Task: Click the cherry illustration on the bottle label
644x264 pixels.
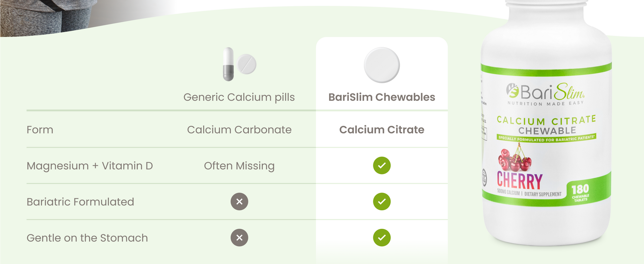Action: pyautogui.click(x=515, y=158)
